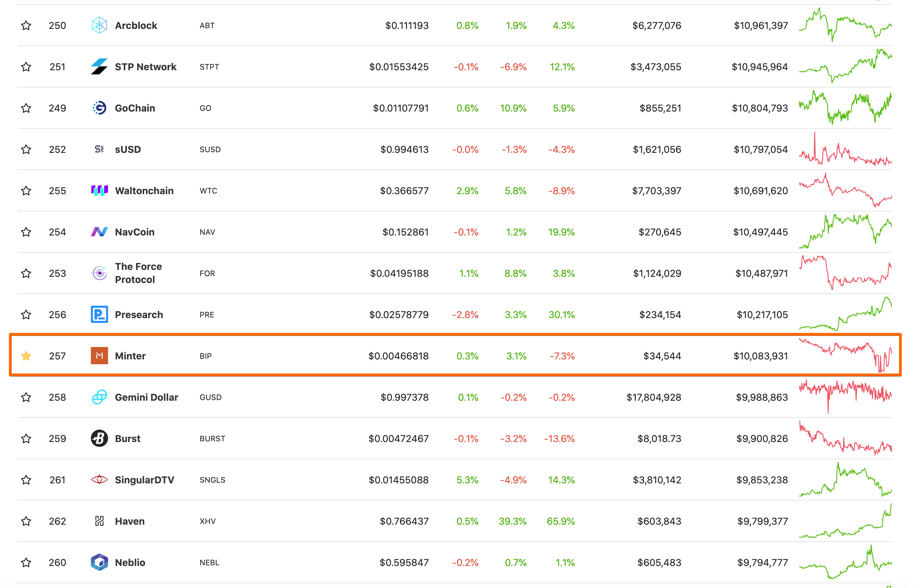Open the SingularDTV coin page
The height and width of the screenshot is (588, 919).
tap(144, 480)
